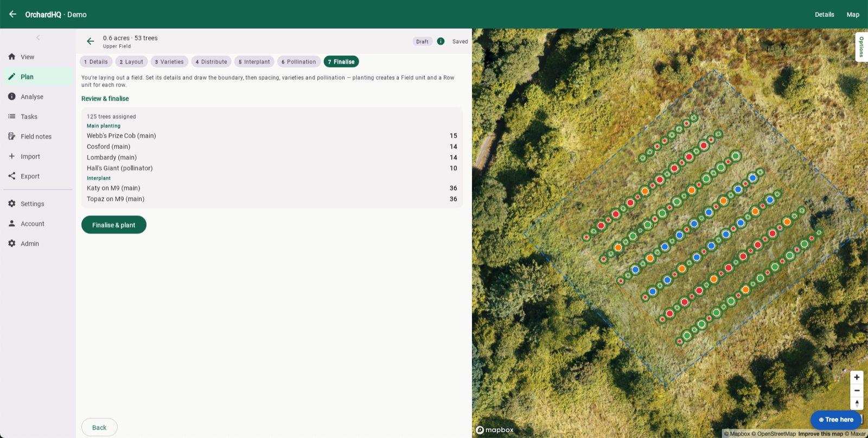Viewport: 868px width, 438px height.
Task: Go to step 2 Layout
Action: pos(131,62)
